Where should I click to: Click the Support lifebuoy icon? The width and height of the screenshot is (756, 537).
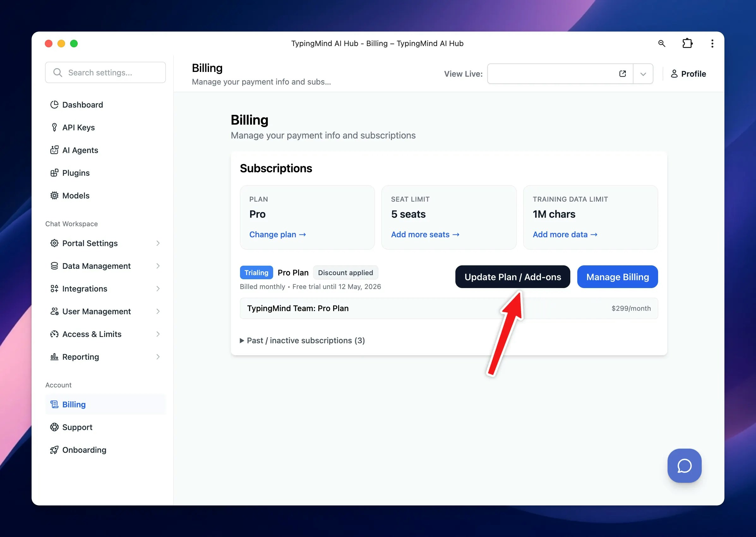54,427
